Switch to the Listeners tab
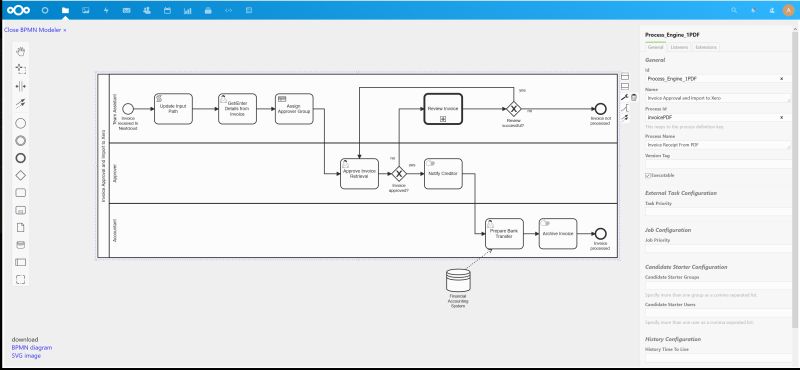Image resolution: width=800 pixels, height=370 pixels. [679, 47]
